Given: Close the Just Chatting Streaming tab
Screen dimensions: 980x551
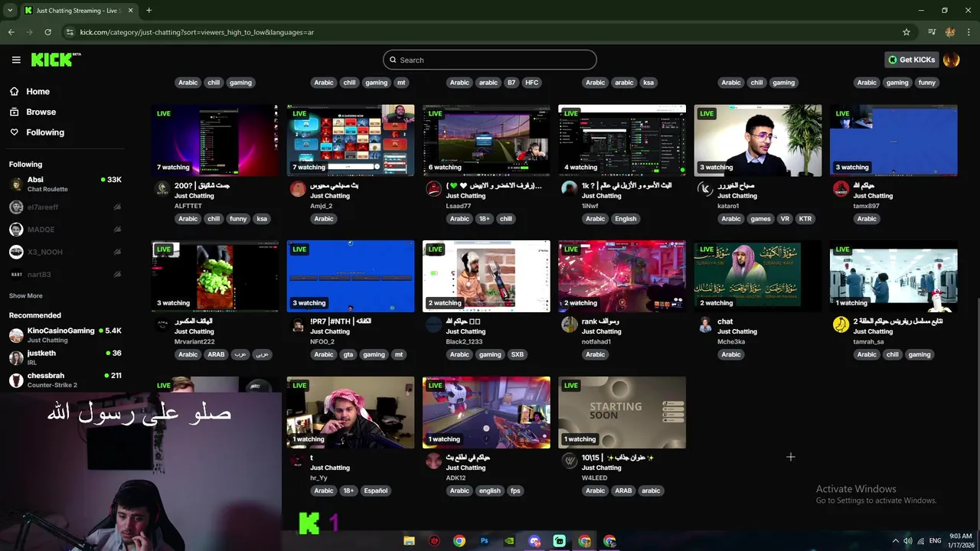Looking at the screenshot, I should pos(130,10).
